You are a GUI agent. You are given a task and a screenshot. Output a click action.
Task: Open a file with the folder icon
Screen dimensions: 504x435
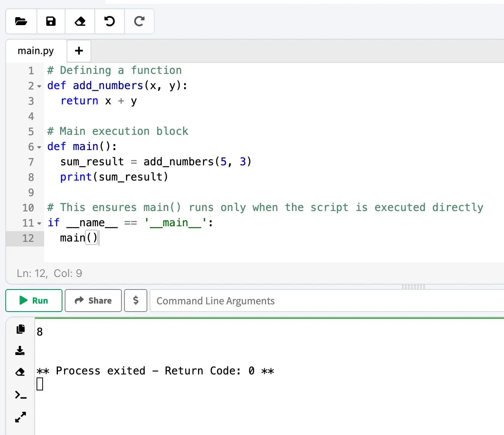[21, 21]
